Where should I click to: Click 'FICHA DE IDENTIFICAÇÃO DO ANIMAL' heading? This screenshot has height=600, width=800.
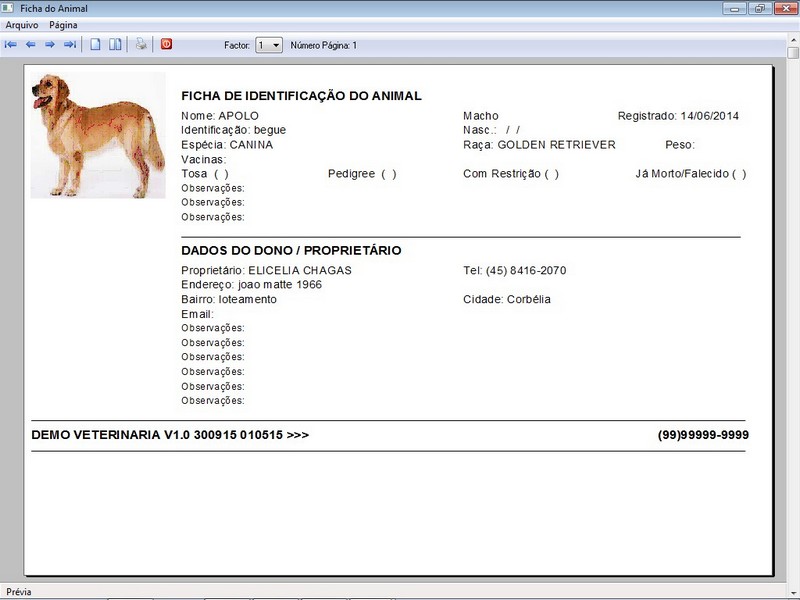click(302, 96)
